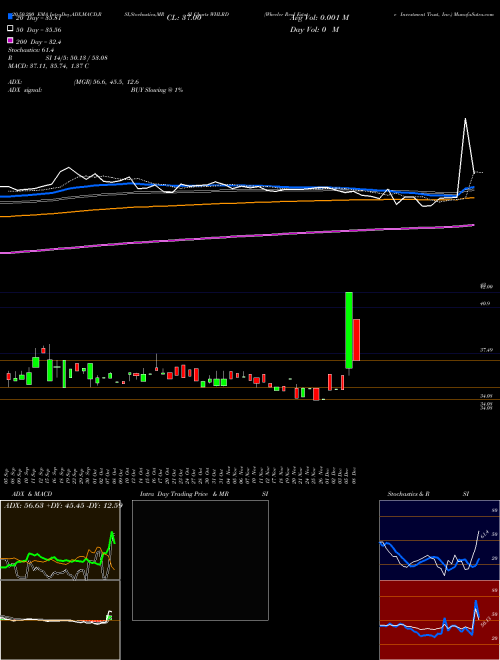The height and width of the screenshot is (660, 500).
Task: Select the 'BUY Slowing @ 1%' signal text
Action: [x=157, y=90]
